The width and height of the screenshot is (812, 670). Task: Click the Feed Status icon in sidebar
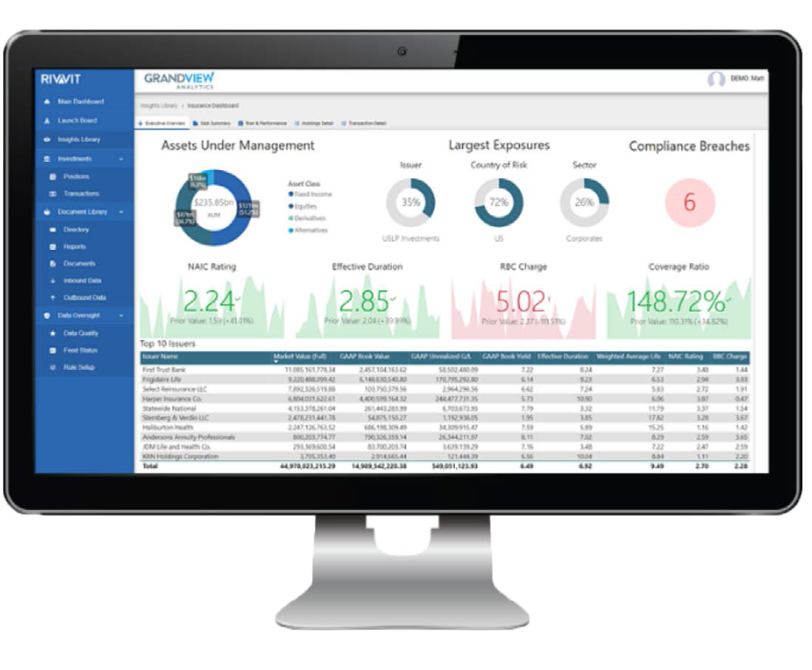(x=53, y=351)
